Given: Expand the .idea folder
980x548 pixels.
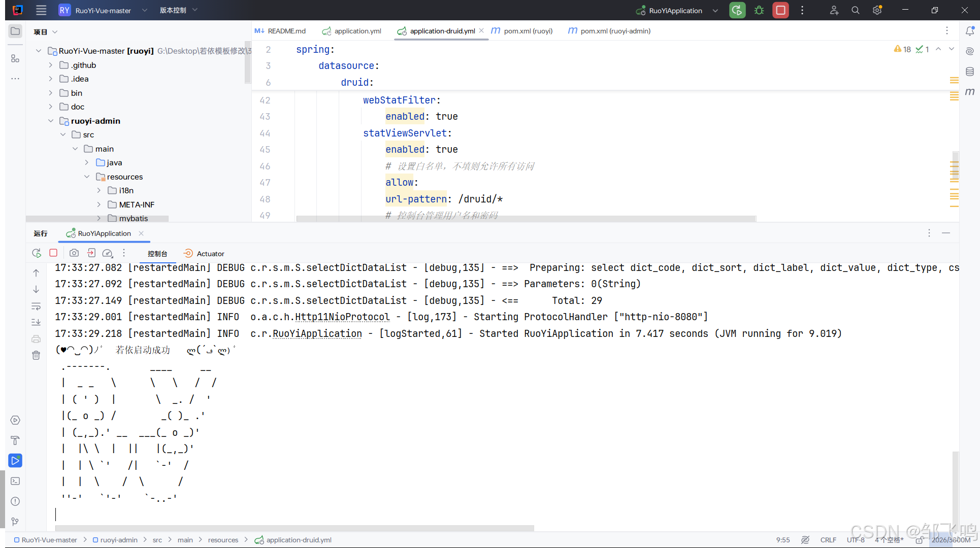Looking at the screenshot, I should (x=50, y=79).
